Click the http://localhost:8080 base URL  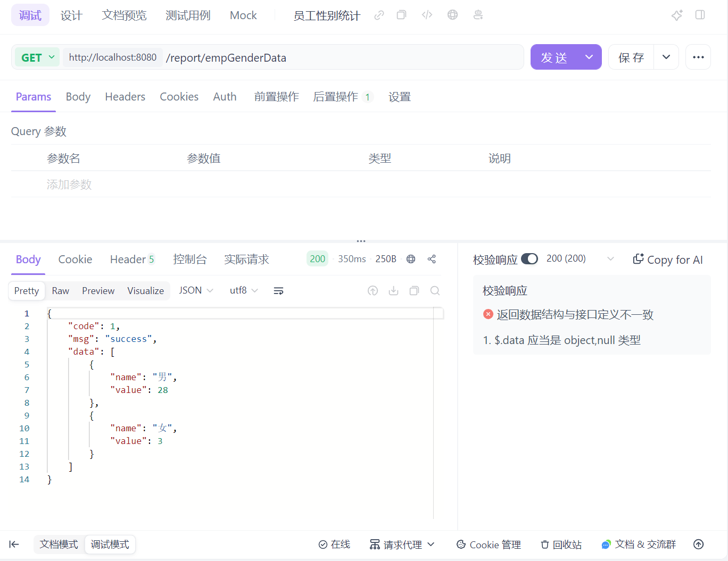[x=113, y=57]
